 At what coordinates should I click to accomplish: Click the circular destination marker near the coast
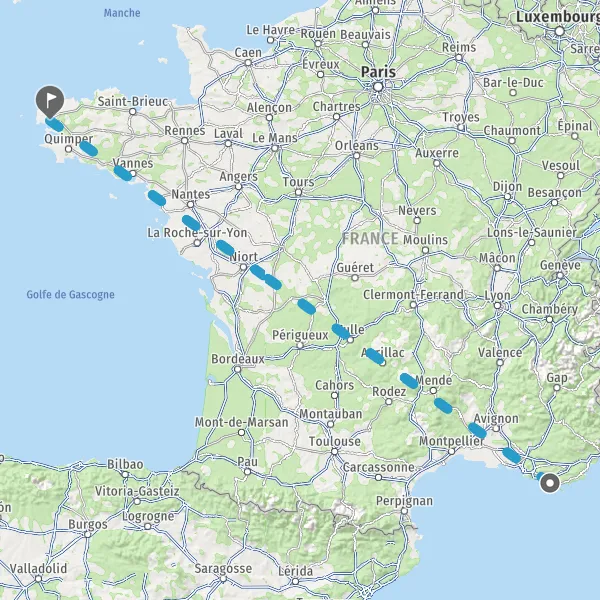pyautogui.click(x=550, y=483)
